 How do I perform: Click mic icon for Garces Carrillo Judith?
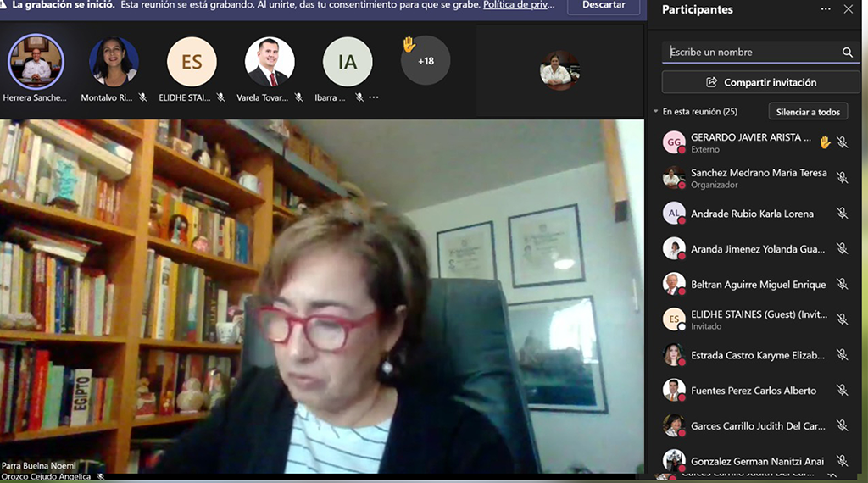pos(842,425)
